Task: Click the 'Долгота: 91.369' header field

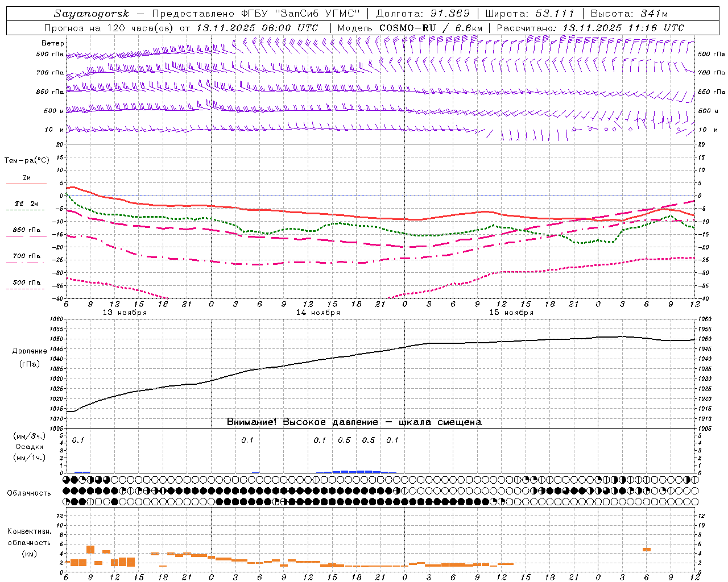Action: pyautogui.click(x=424, y=14)
